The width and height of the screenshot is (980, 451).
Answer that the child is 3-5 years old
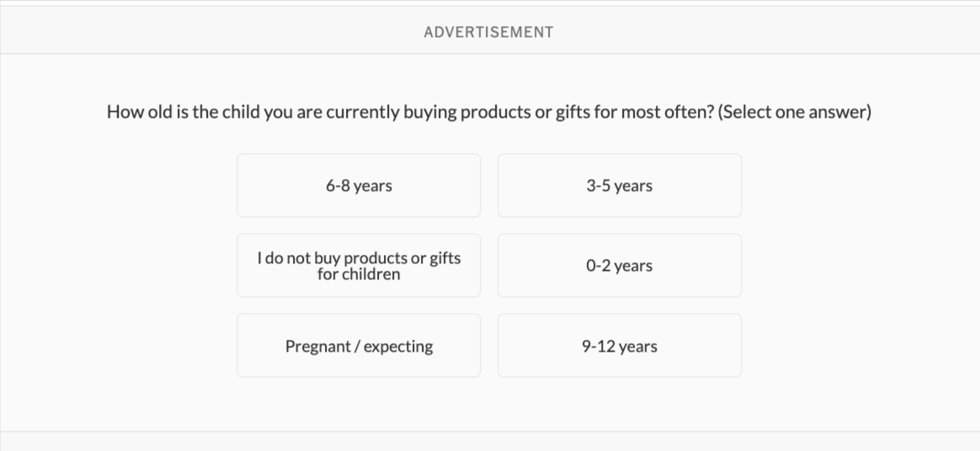tap(620, 185)
